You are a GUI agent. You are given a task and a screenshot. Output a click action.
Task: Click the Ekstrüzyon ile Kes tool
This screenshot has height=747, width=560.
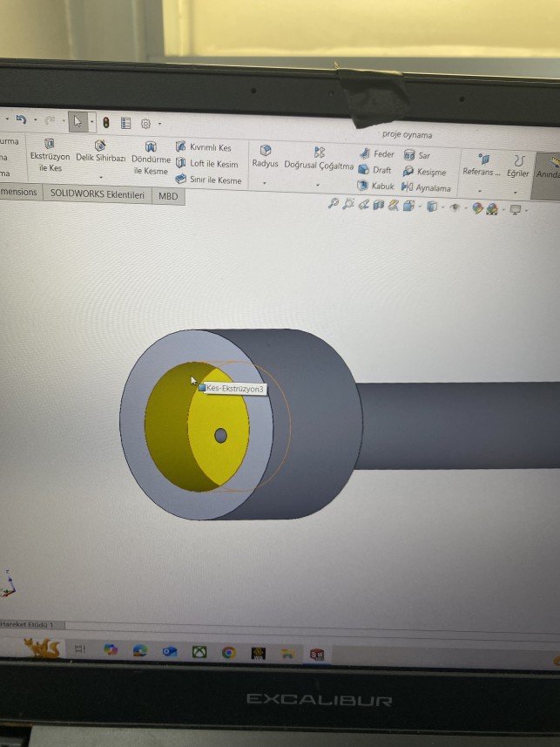50,154
